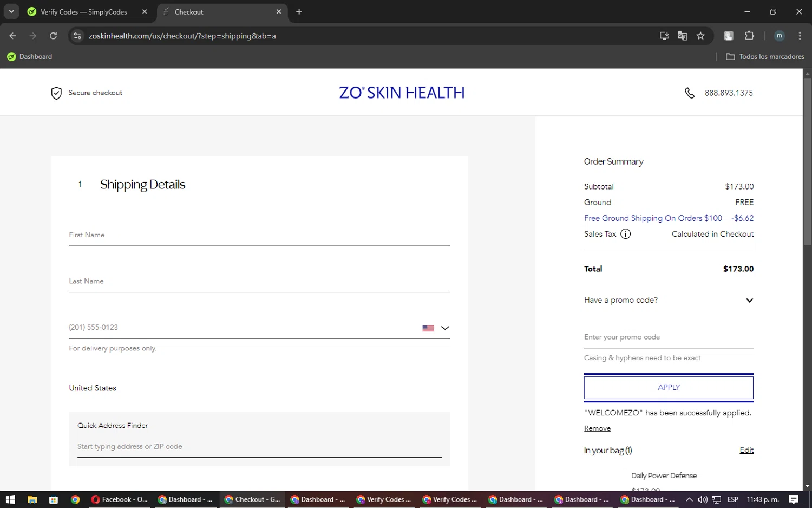Viewport: 812px width, 508px height.
Task: Click the "Calculated in Checkout" tax value
Action: pos(712,234)
